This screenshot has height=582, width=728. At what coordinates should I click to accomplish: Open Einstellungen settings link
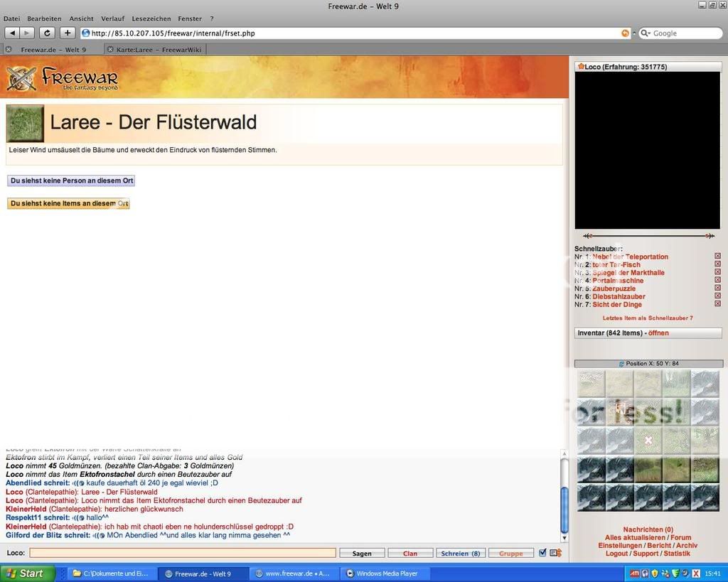[x=620, y=545]
